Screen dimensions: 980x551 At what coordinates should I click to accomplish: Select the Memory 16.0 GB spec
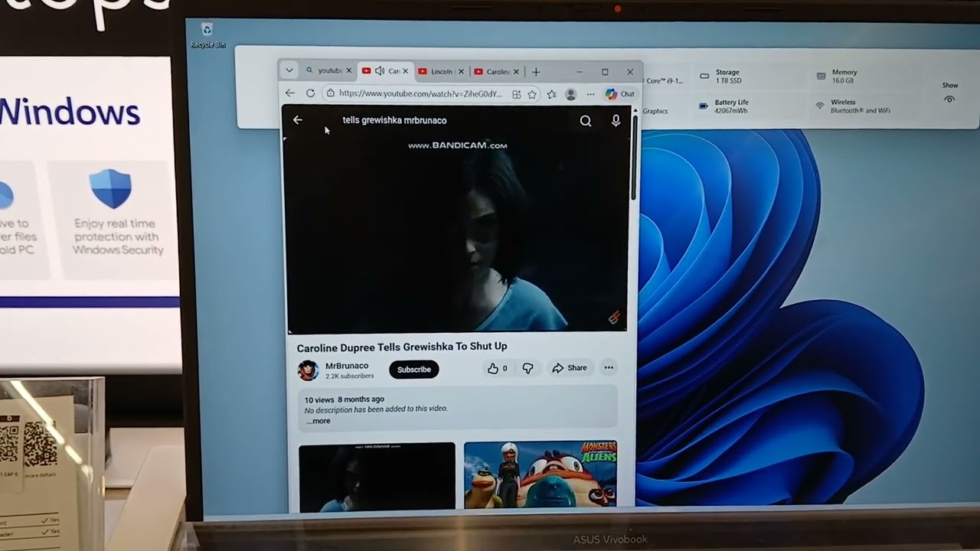[x=843, y=77]
